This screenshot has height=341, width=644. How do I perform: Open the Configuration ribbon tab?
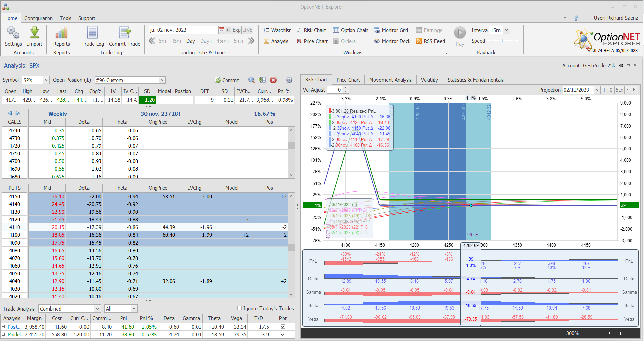(38, 18)
